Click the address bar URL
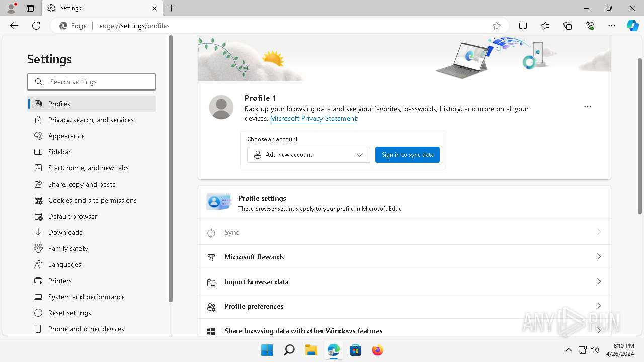The height and width of the screenshot is (362, 644). (x=134, y=26)
